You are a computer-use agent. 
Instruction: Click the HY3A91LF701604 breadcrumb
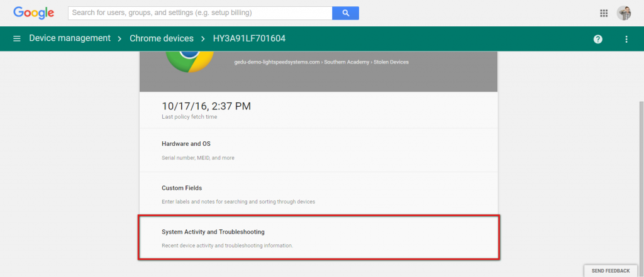tap(249, 38)
